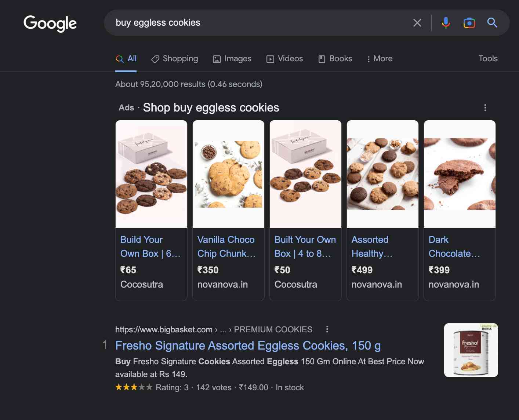Viewport: 519px width, 420px height.
Task: Click the Google logo to return home
Action: pos(50,23)
